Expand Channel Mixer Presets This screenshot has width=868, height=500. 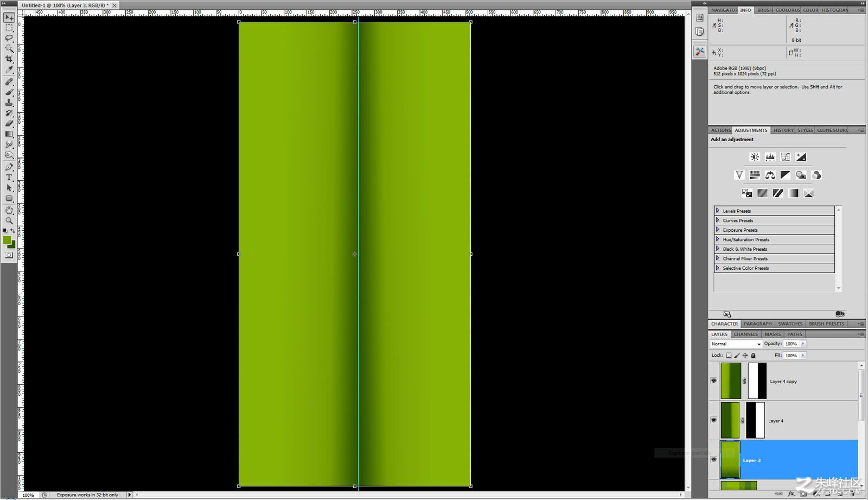717,258
